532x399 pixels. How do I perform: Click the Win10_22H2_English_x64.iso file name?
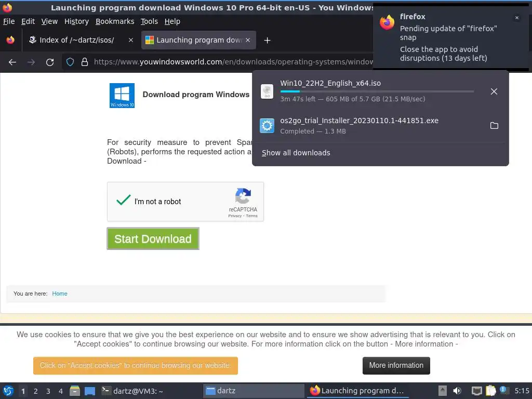click(x=330, y=83)
